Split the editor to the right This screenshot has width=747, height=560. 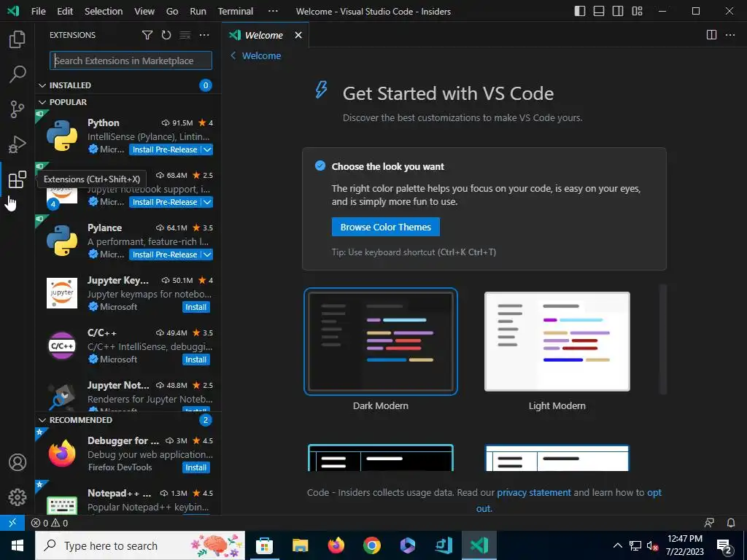pyautogui.click(x=711, y=35)
